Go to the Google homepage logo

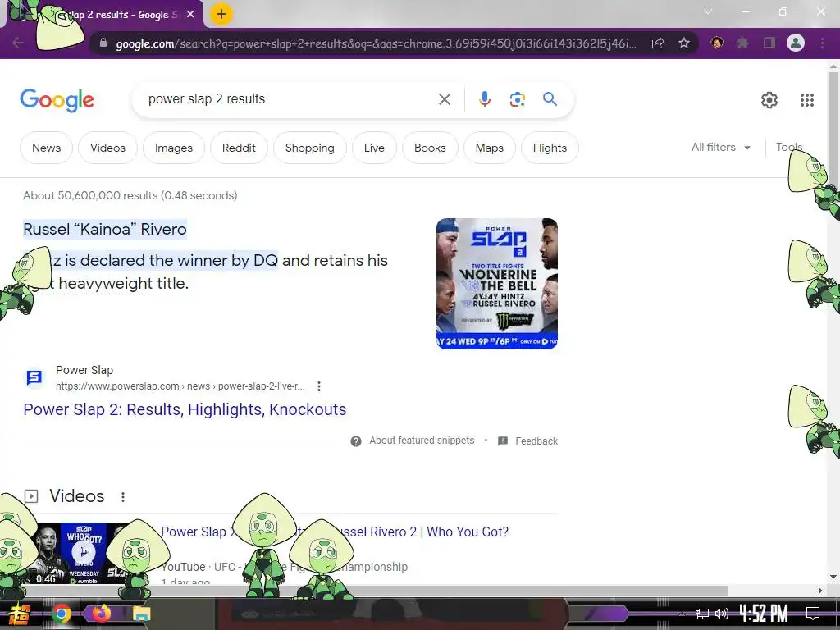pyautogui.click(x=57, y=100)
